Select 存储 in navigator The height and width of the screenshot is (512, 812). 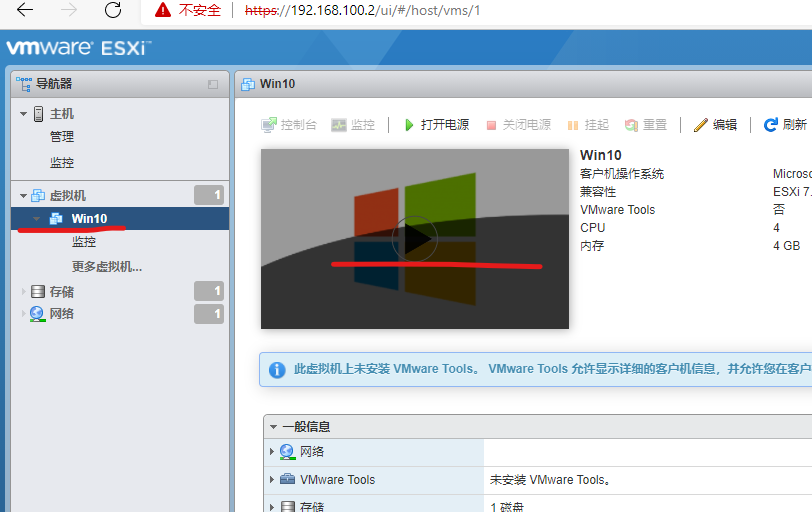[62, 291]
